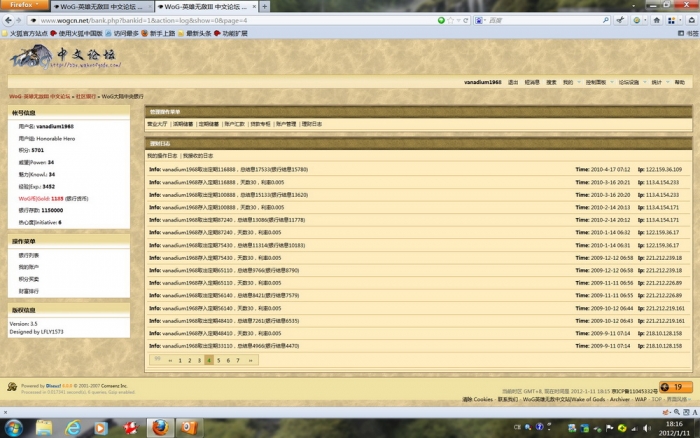The height and width of the screenshot is (438, 700).
Task: Expand the 控制面板 dropdown in top navigation
Action: tap(595, 82)
